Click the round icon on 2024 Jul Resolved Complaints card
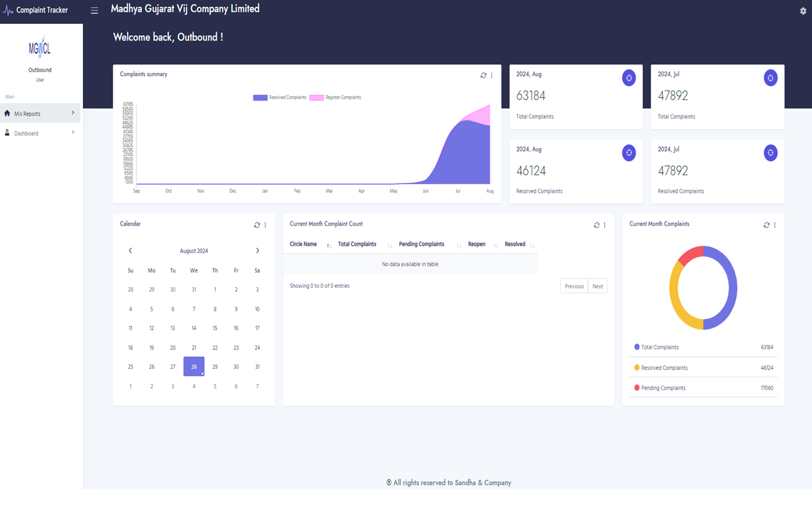 (x=770, y=153)
